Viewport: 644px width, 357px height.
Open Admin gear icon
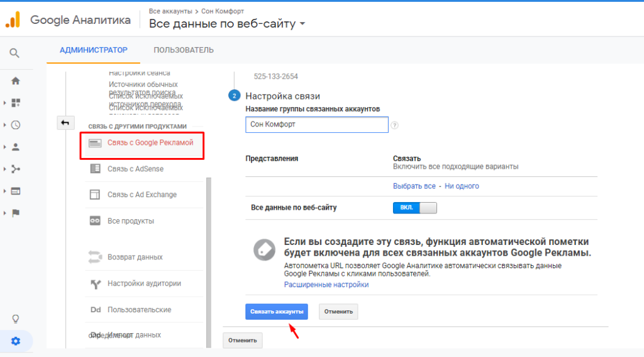click(x=16, y=341)
